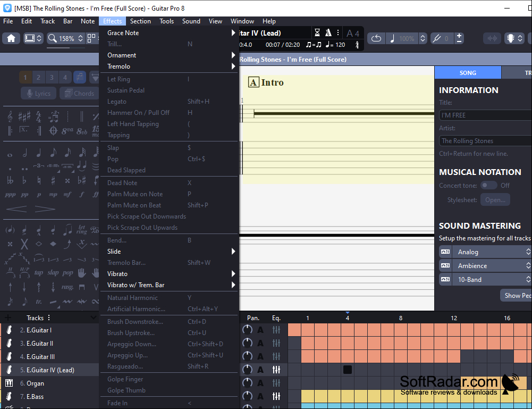
Task: Click the crescendo hairpin icon
Action: pyautogui.click(x=16, y=208)
